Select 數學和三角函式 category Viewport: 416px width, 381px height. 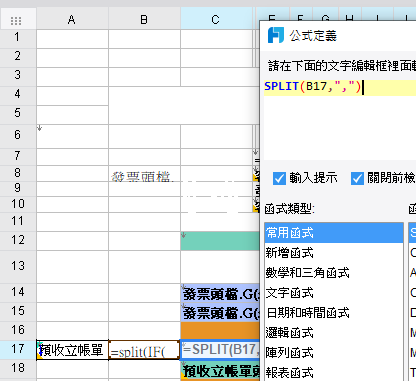tap(334, 273)
